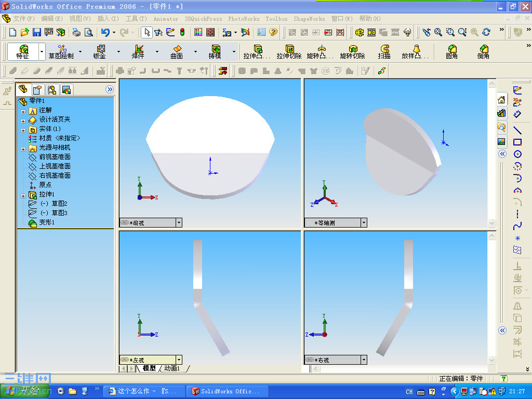Activate the 旋转凸台 (Revolved Boss) tool
Viewport: 532px width, 399px height.
(321, 51)
